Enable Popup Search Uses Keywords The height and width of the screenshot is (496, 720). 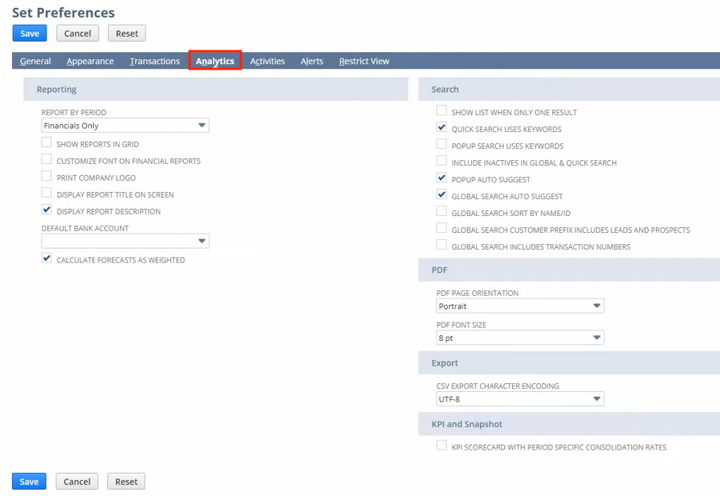(x=441, y=144)
